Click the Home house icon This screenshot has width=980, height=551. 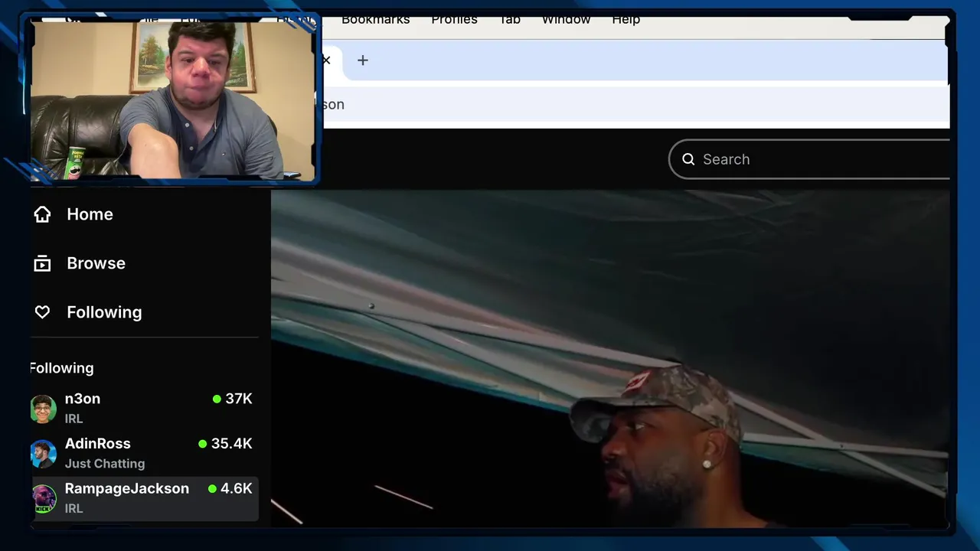click(x=42, y=214)
